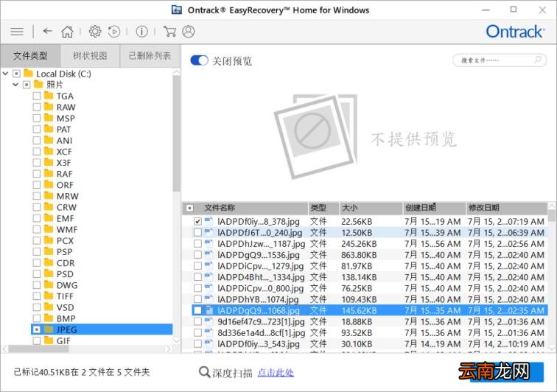
Task: Check the GIF folder checkbox
Action: tap(37, 340)
